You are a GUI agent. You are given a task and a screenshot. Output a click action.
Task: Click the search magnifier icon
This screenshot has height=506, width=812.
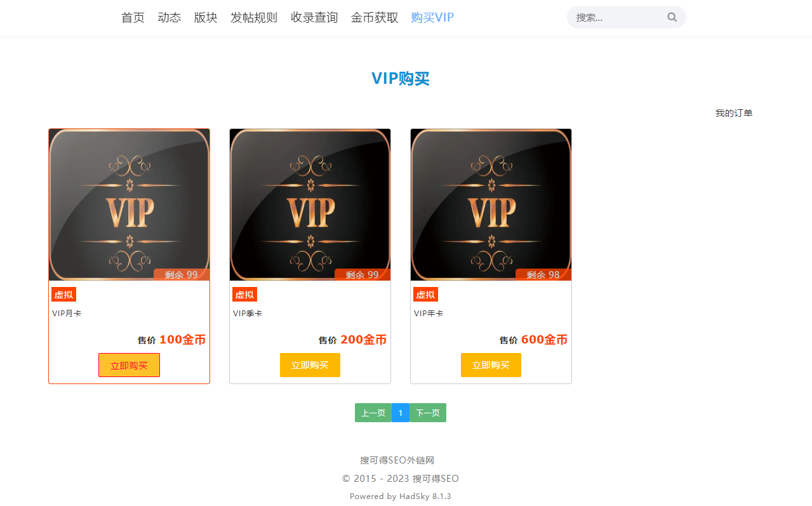pyautogui.click(x=672, y=18)
